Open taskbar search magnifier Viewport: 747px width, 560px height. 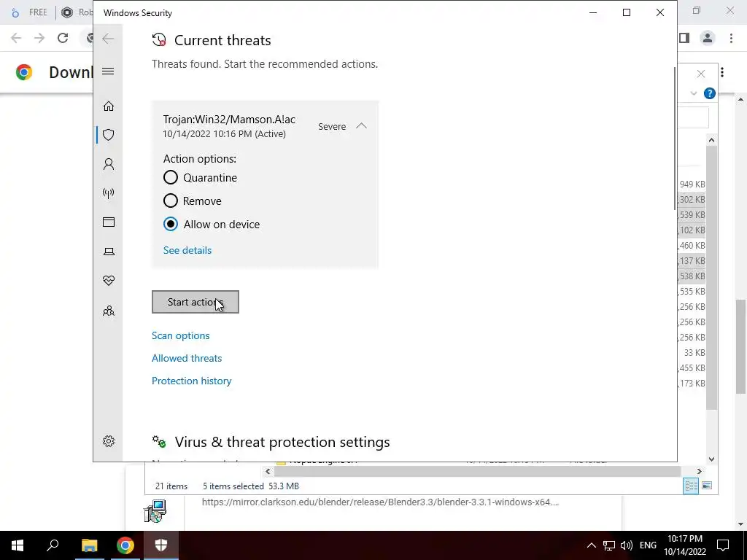53,545
